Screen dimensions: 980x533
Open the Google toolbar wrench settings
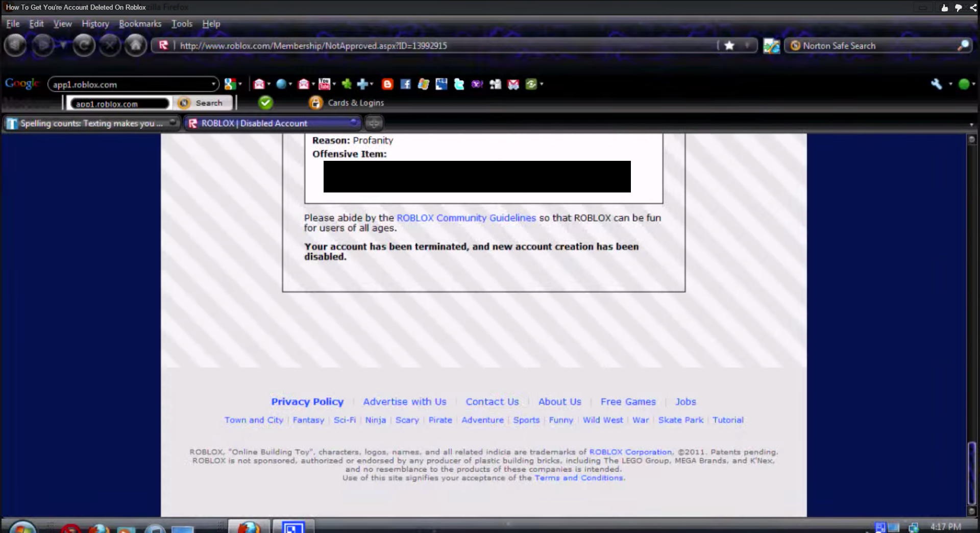tap(936, 84)
